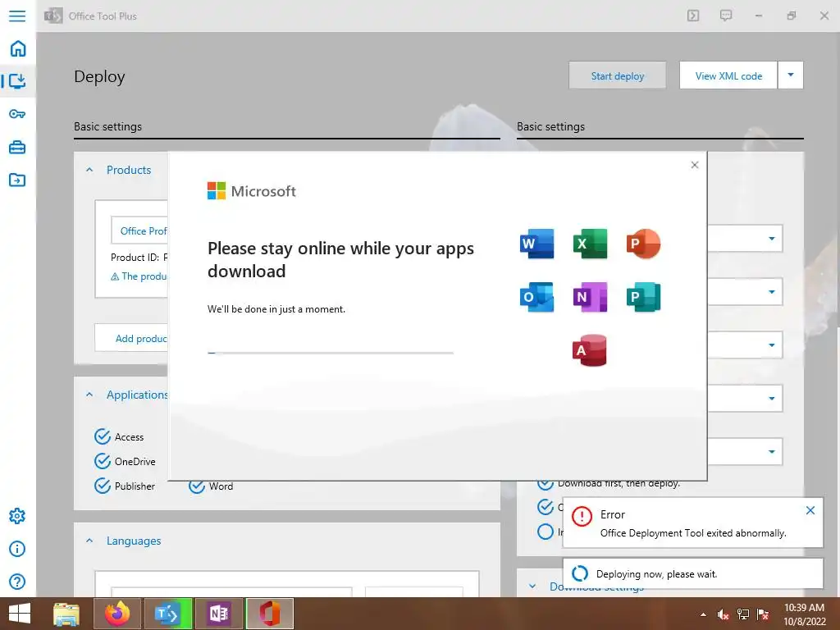Open the second dropdown in right Basic settings

771,292
